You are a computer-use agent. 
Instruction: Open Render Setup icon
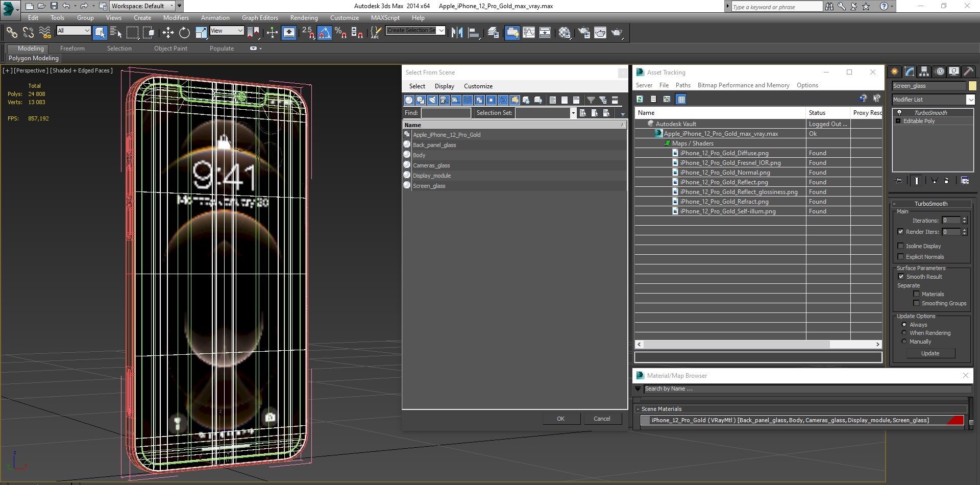[x=584, y=33]
